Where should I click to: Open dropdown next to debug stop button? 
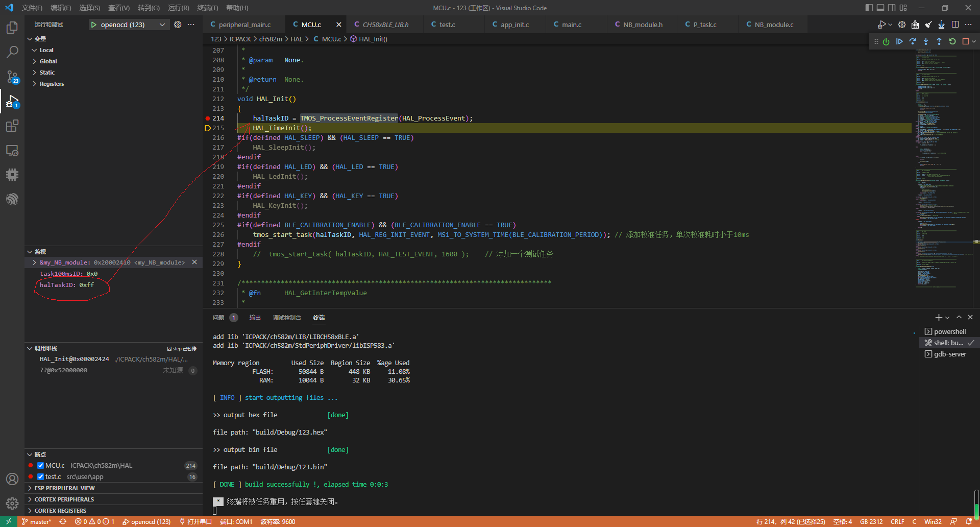click(x=974, y=41)
